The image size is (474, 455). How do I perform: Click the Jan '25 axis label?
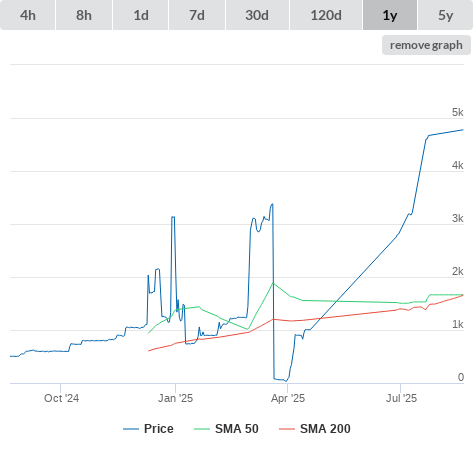tap(175, 398)
